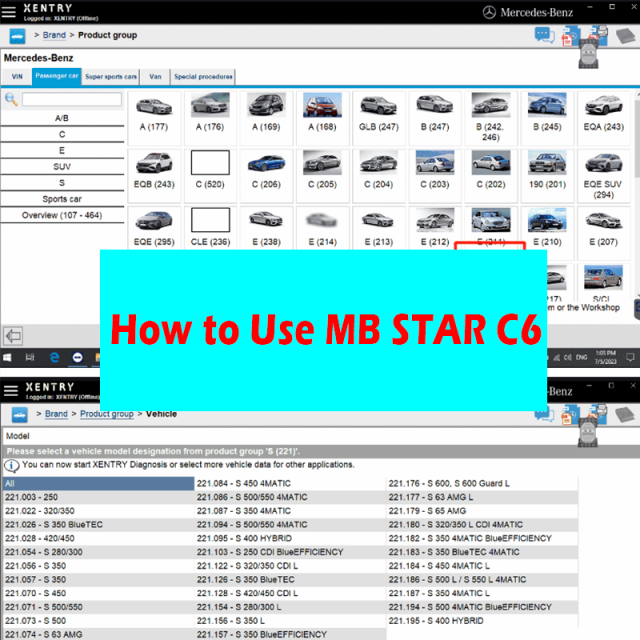Filter by SUV in the left category list
Image resolution: width=640 pixels, height=640 pixels.
pos(62,166)
